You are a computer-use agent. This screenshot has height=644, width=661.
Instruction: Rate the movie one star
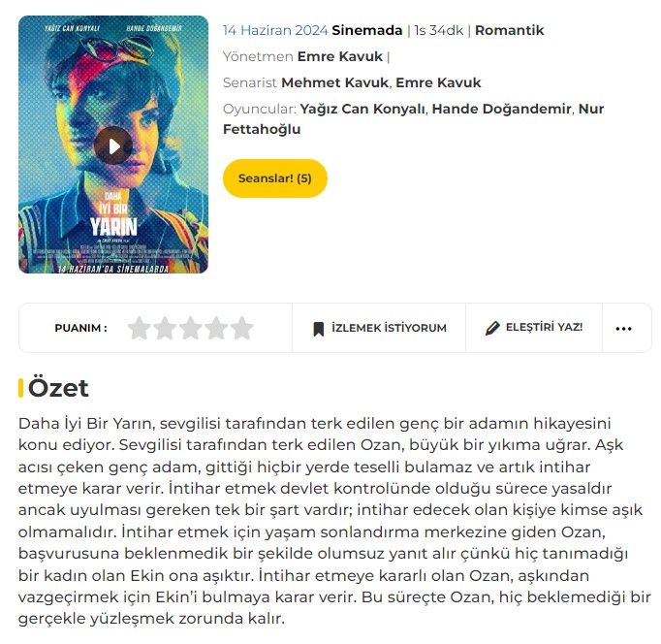coord(140,328)
